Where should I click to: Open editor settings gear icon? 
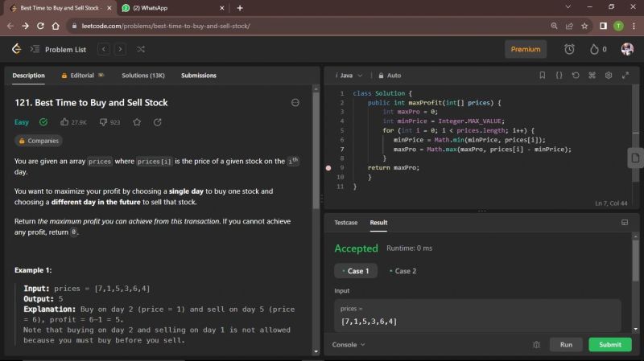(608, 76)
